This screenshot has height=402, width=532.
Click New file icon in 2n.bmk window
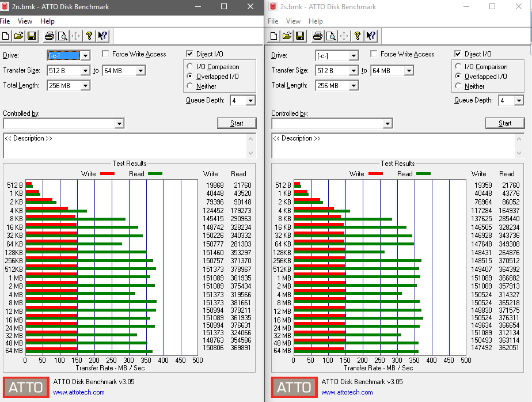pyautogui.click(x=5, y=36)
